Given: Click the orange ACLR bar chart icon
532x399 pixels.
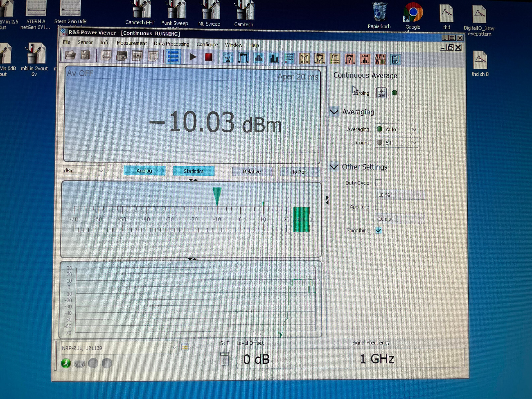Looking at the screenshot, I should click(x=365, y=60).
